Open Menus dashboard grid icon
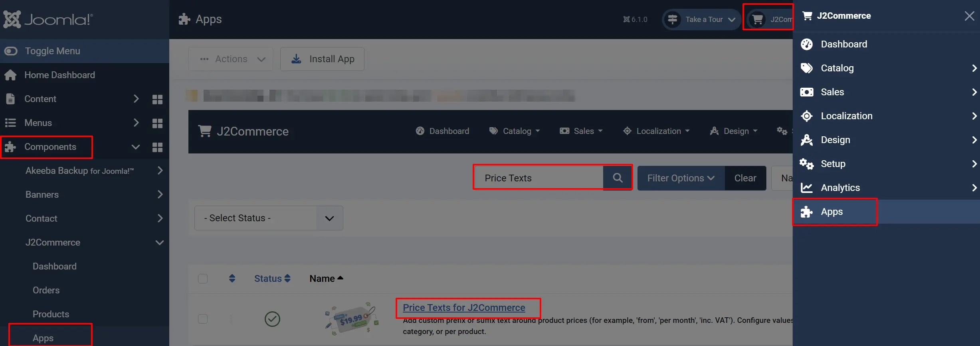This screenshot has height=346, width=980. point(158,123)
